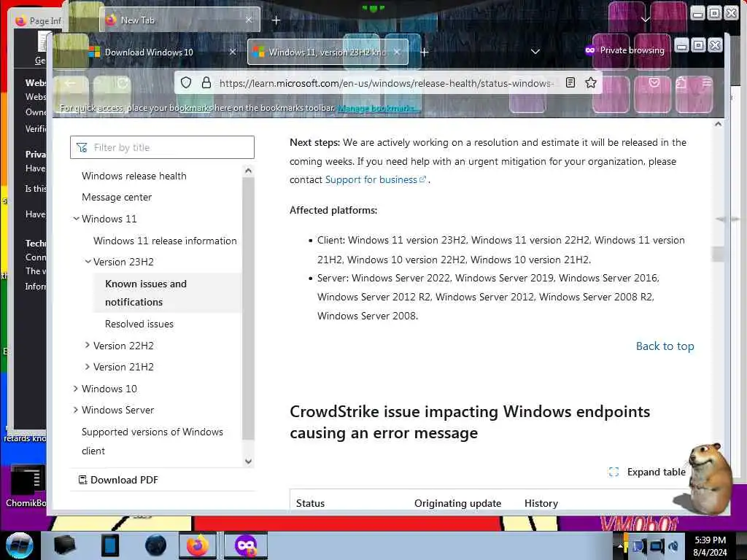Image resolution: width=747 pixels, height=560 pixels.
Task: Click the hamster desktop gadget
Action: [x=708, y=478]
